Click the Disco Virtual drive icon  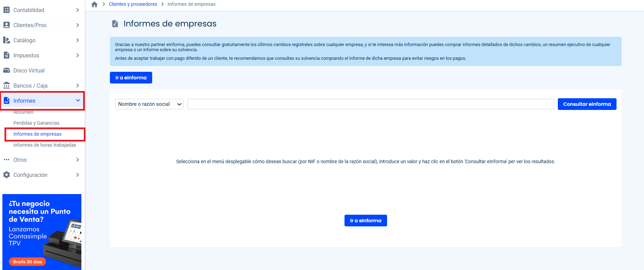point(7,70)
